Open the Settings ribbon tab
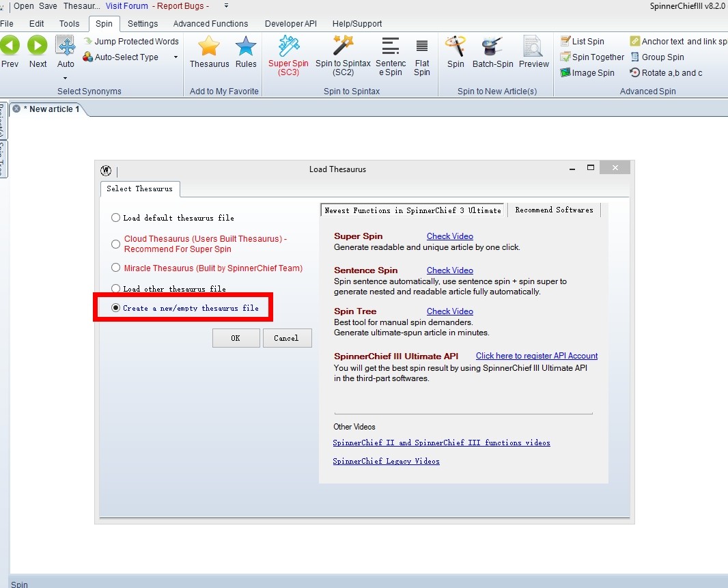Image resolution: width=728 pixels, height=588 pixels. tap(143, 24)
